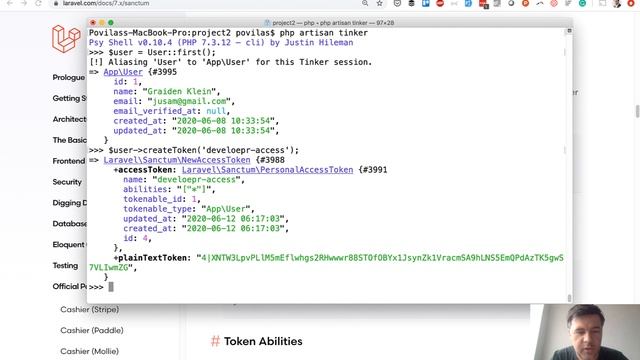Click the browser page vertical scrollbar
This screenshot has height=360, width=640.
pyautogui.click(x=637, y=111)
